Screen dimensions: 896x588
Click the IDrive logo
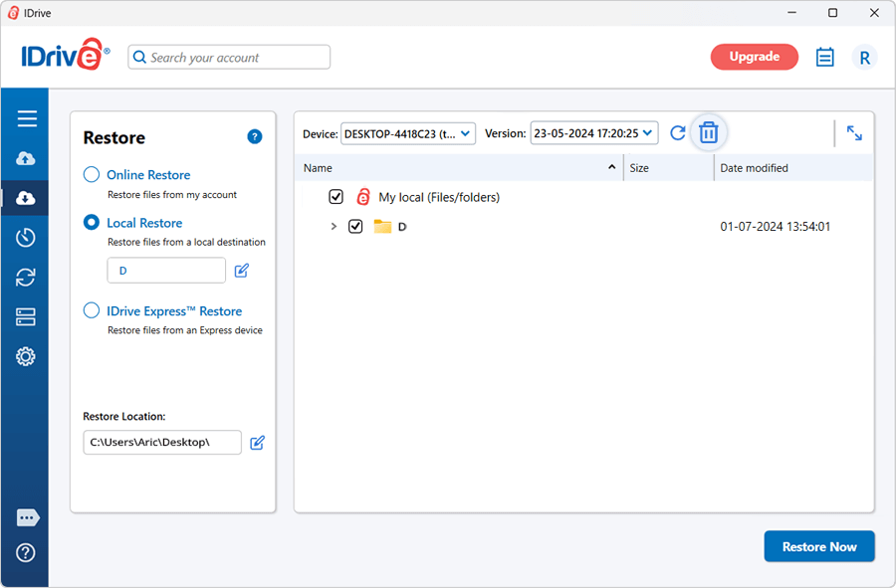(65, 55)
